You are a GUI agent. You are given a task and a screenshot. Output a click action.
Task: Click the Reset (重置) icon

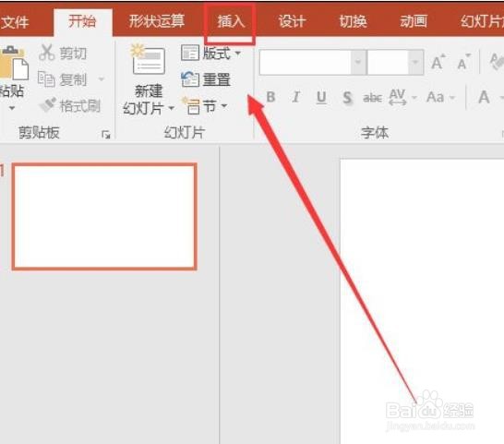pos(190,79)
